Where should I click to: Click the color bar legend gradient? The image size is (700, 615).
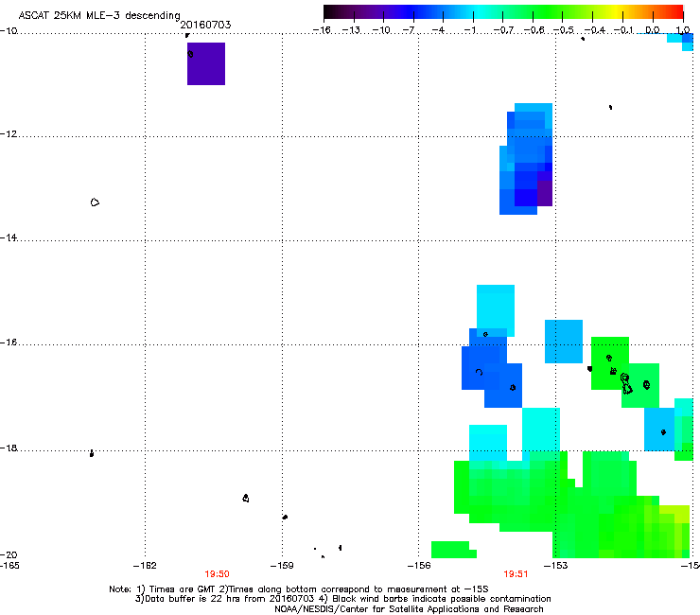(503, 11)
